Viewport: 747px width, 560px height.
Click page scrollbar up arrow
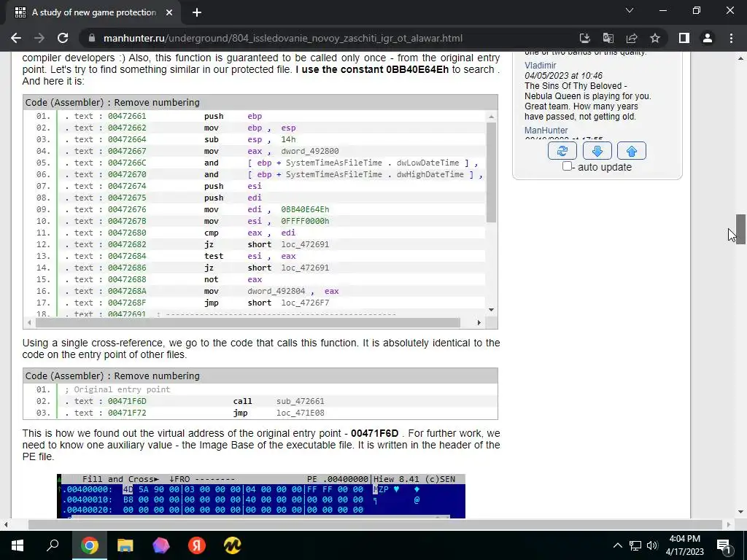(740, 58)
